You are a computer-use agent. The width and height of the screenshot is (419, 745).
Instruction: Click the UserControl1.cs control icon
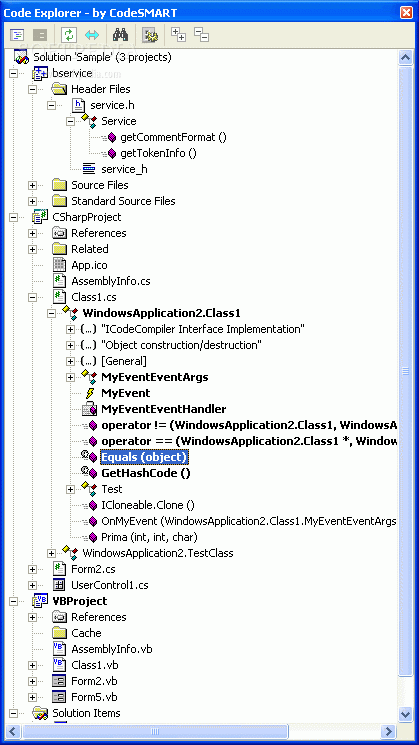59,585
